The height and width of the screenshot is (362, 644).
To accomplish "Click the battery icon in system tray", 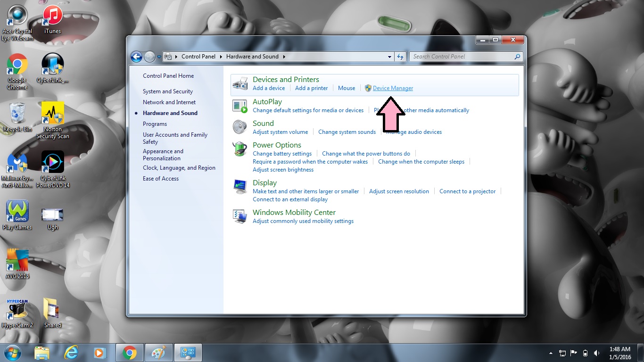I will click(585, 353).
